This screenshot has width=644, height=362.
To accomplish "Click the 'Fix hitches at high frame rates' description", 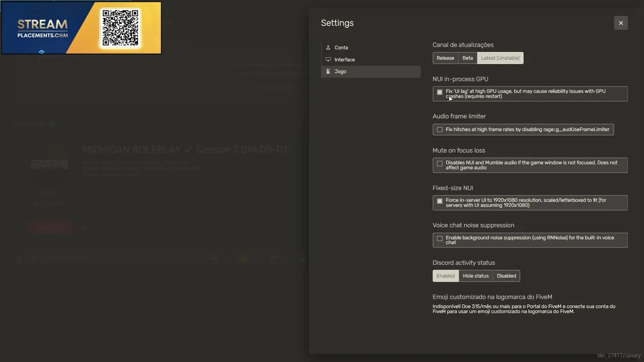I will (x=527, y=130).
